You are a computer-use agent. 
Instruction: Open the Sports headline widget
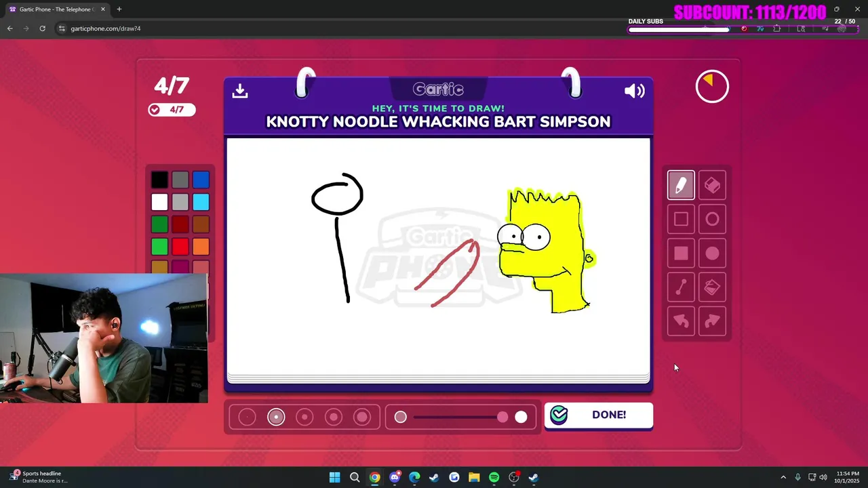(x=39, y=477)
